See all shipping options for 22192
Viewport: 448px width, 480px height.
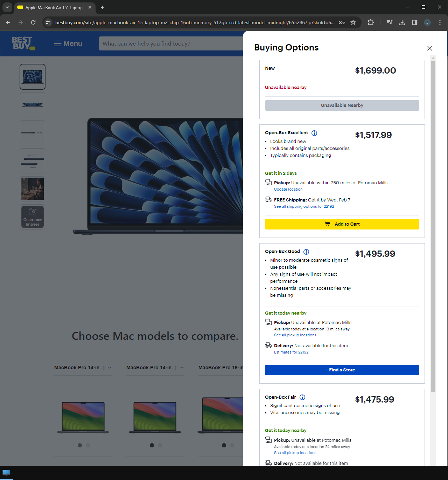click(x=304, y=206)
